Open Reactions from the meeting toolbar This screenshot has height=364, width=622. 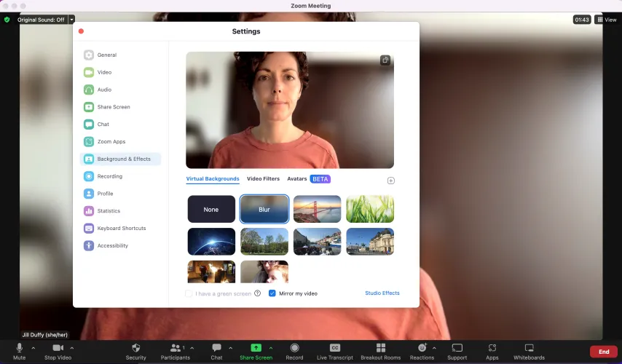click(421, 348)
